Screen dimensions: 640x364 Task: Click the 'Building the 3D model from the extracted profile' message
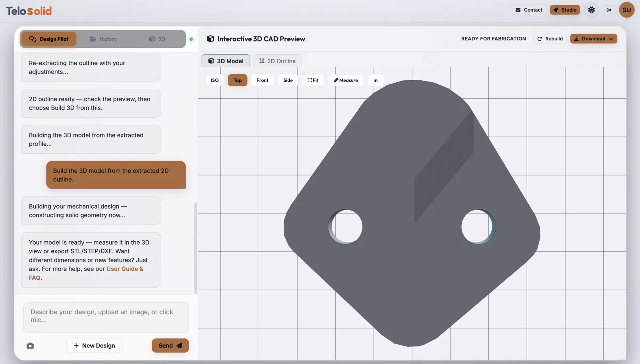[91, 139]
